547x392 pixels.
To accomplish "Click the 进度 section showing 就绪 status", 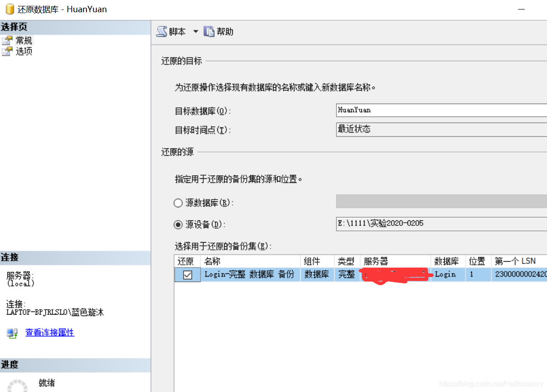I will [46, 383].
